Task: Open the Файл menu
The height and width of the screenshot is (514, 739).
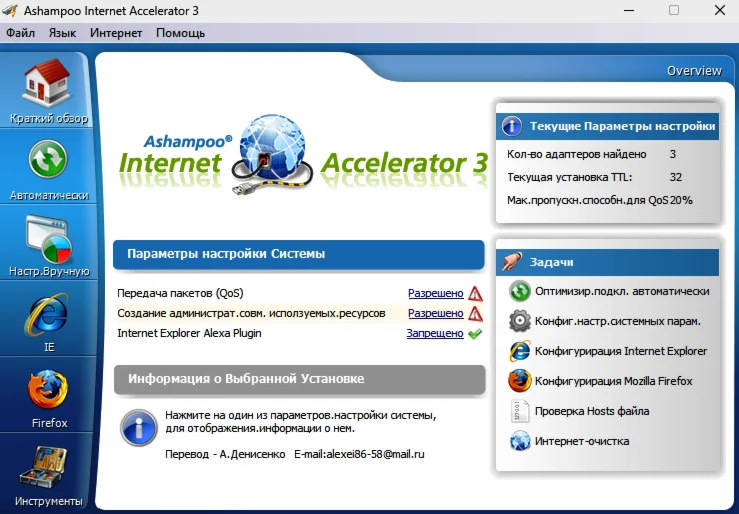Action: tap(21, 33)
